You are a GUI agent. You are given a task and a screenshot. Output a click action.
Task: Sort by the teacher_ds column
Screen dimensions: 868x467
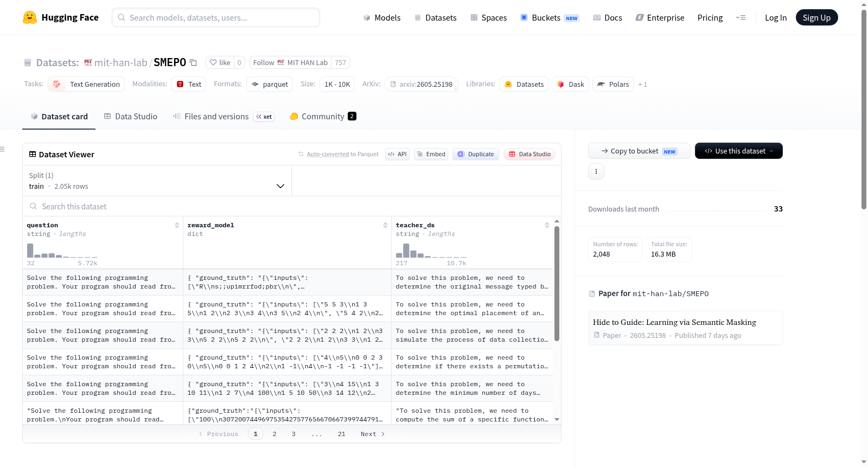(547, 225)
